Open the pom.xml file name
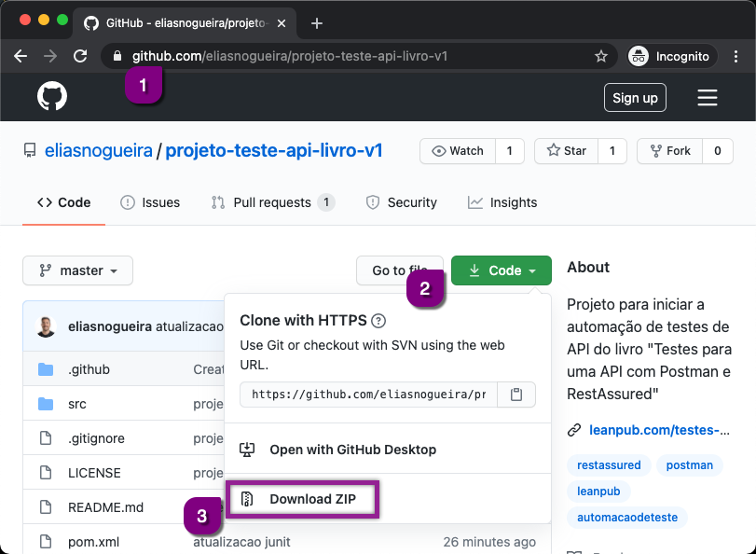 point(93,542)
